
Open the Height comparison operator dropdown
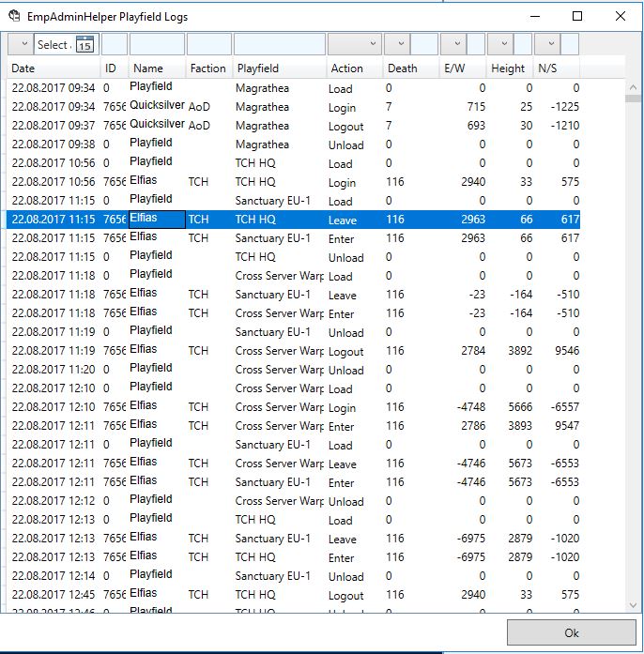(500, 44)
